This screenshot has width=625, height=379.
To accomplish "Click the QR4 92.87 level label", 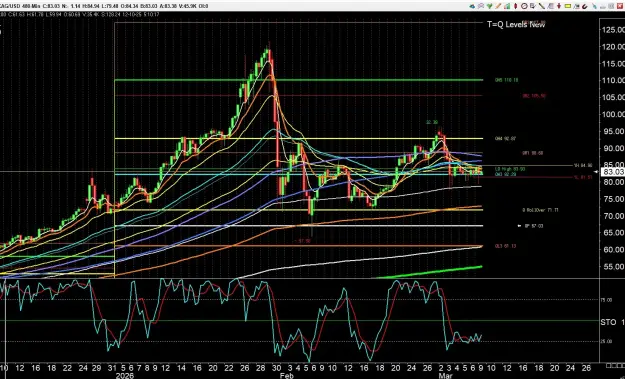I will pyautogui.click(x=505, y=139).
